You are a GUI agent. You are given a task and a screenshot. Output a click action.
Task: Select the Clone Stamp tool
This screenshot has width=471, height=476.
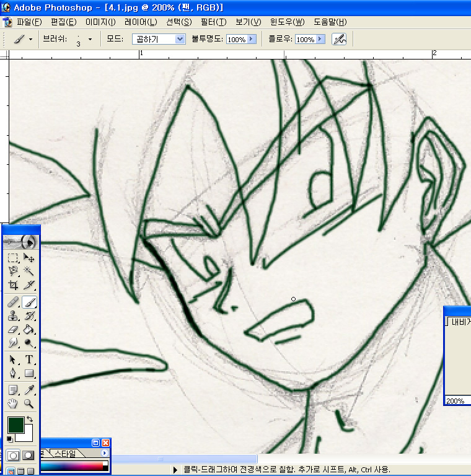tap(13, 315)
